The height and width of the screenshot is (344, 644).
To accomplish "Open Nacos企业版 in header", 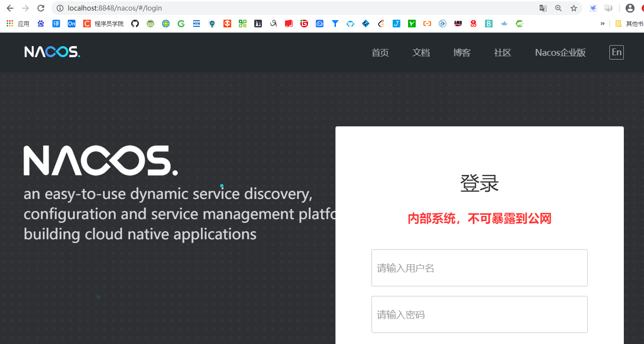I will pyautogui.click(x=560, y=53).
